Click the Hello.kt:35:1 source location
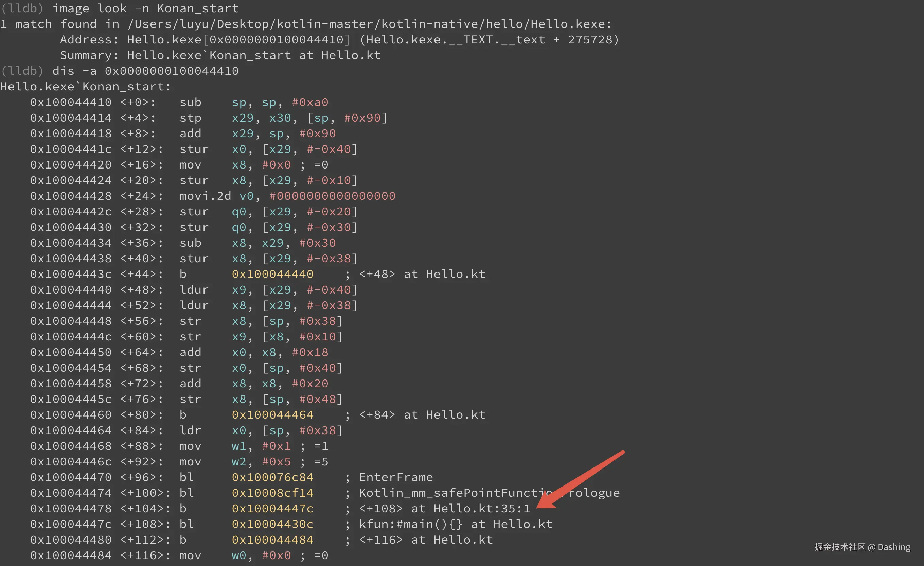 pyautogui.click(x=481, y=509)
